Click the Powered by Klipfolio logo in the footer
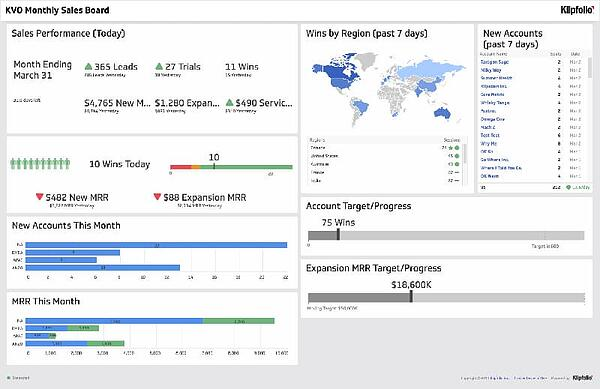This screenshot has height=389, width=600. tap(582, 378)
